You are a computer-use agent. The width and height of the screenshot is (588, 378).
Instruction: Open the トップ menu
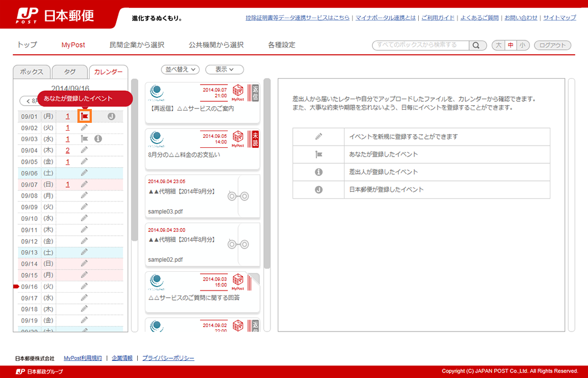(27, 45)
